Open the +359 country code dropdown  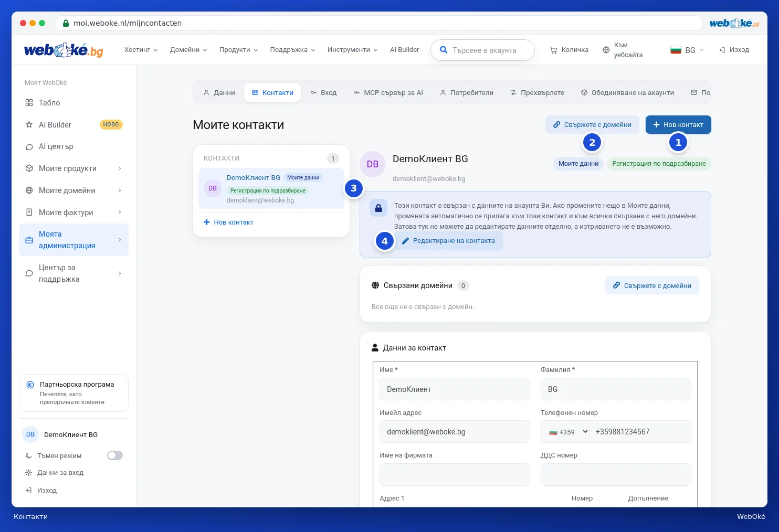(x=565, y=432)
